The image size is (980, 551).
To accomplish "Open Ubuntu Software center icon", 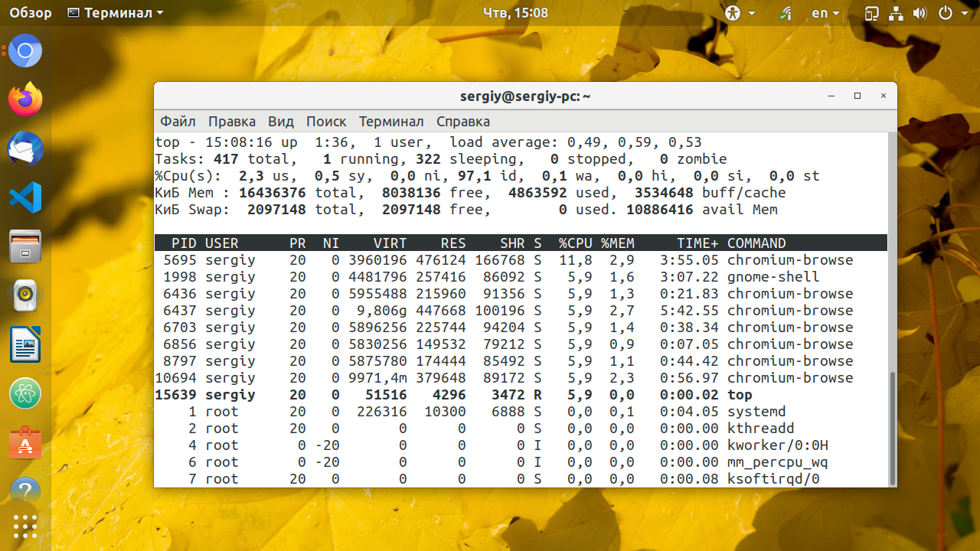I will click(25, 442).
